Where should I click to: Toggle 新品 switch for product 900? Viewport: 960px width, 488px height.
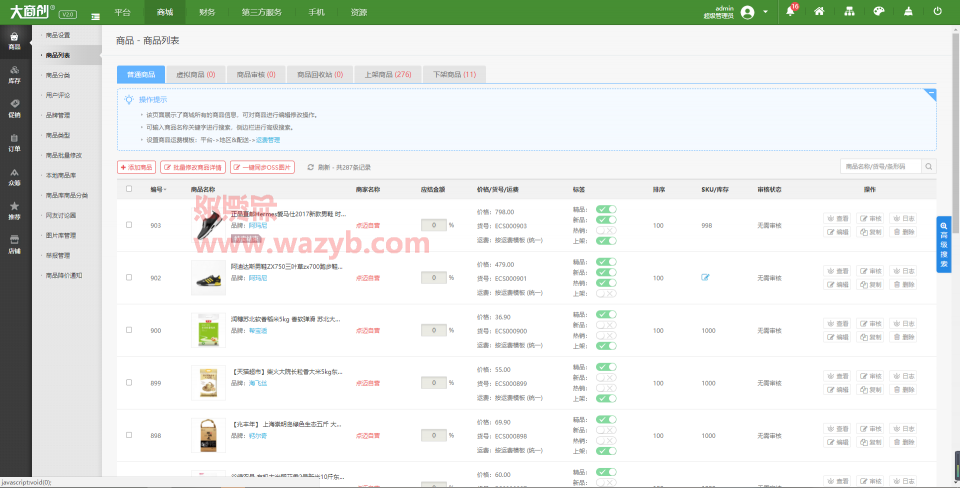pos(606,325)
